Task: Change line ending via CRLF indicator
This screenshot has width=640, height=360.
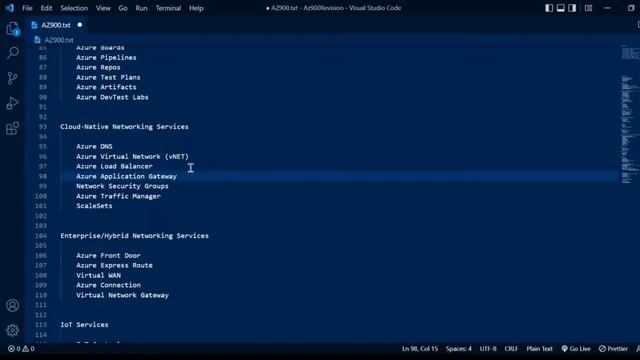Action: click(x=511, y=349)
